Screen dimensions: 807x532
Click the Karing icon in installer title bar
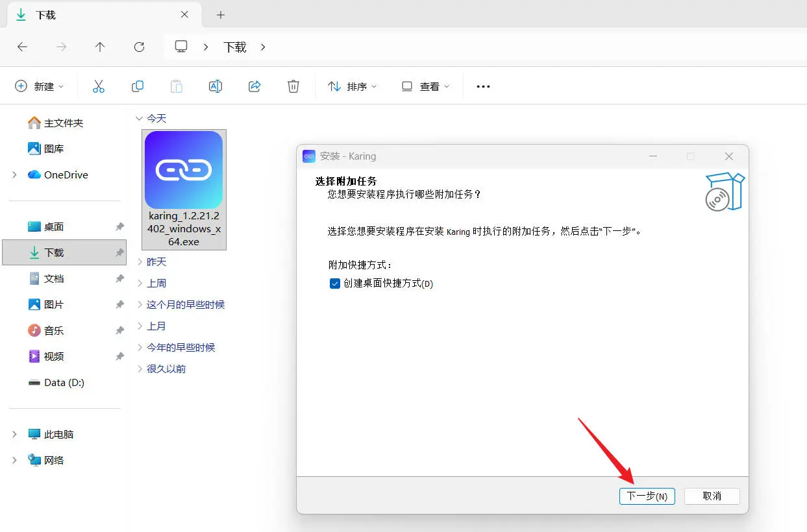click(x=309, y=156)
